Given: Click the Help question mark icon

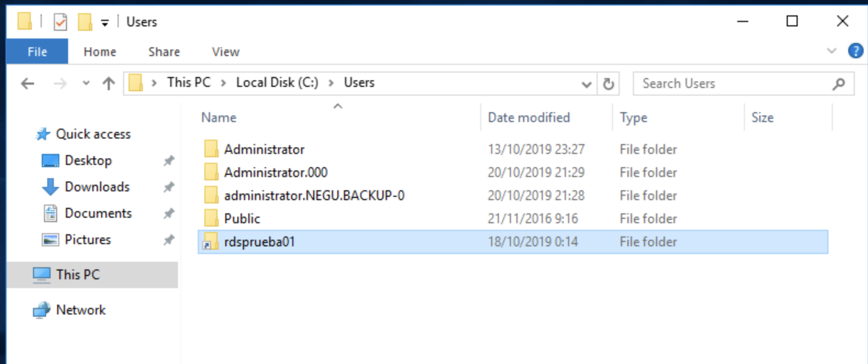Looking at the screenshot, I should tap(855, 51).
